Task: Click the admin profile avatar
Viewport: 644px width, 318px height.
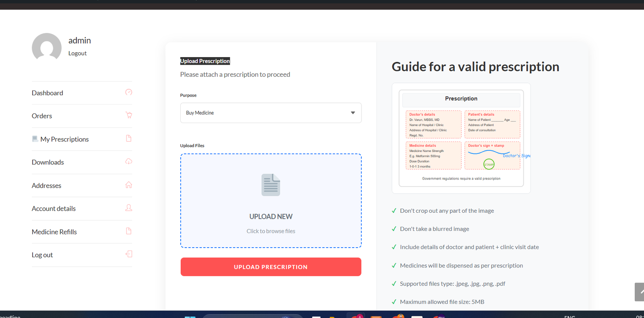Action: coord(47,47)
